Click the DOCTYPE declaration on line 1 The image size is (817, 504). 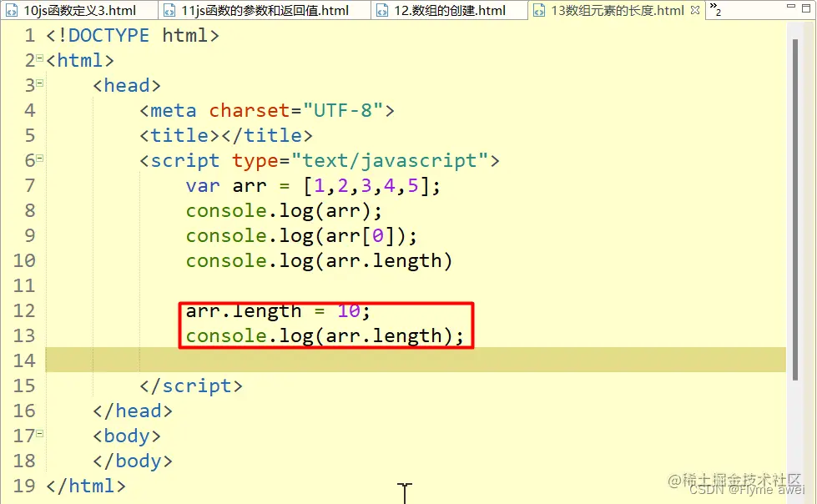pyautogui.click(x=133, y=35)
